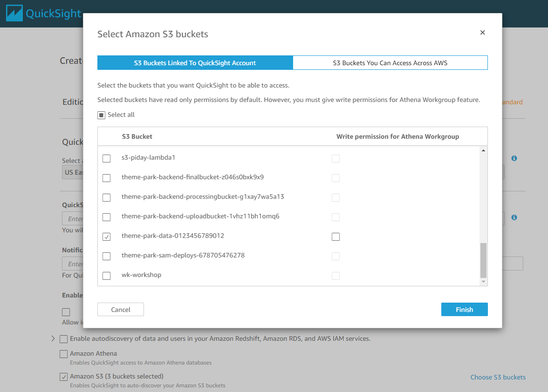Check theme-park-backend-finalbucket-z046s0bxk9x9 bucket
Image resolution: width=548 pixels, height=392 pixels.
coord(107,178)
